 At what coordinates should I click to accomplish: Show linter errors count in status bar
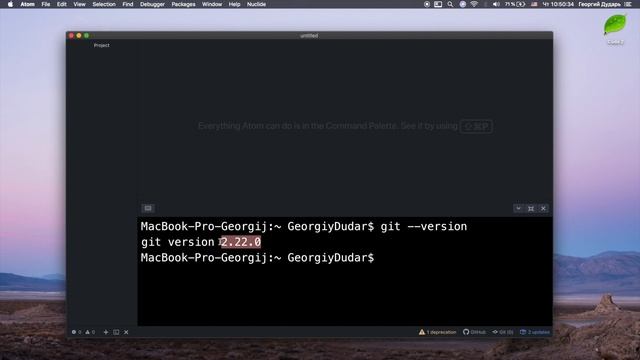coord(76,332)
